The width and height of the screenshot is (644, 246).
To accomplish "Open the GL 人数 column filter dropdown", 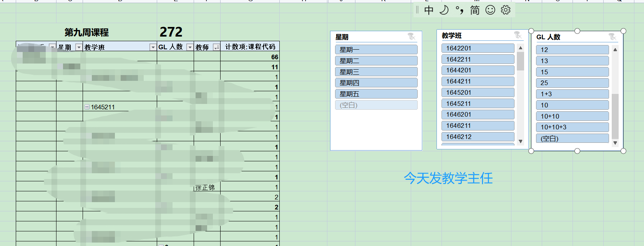I will point(189,47).
